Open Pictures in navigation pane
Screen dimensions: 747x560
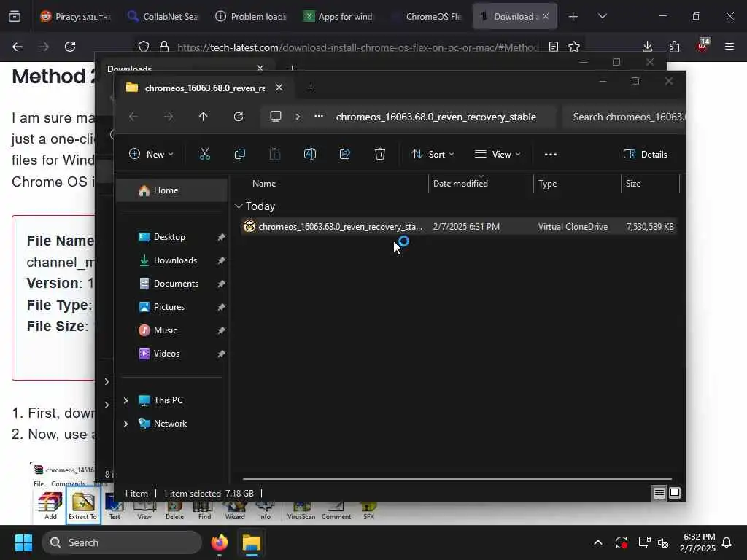tap(171, 307)
